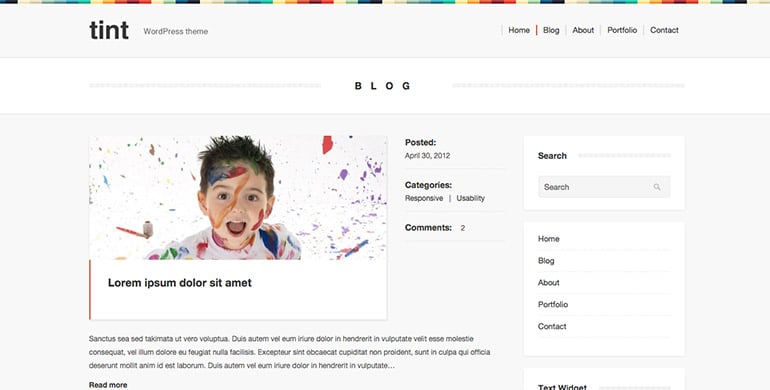Click the Categories: label
The image size is (770, 390).
pos(428,185)
